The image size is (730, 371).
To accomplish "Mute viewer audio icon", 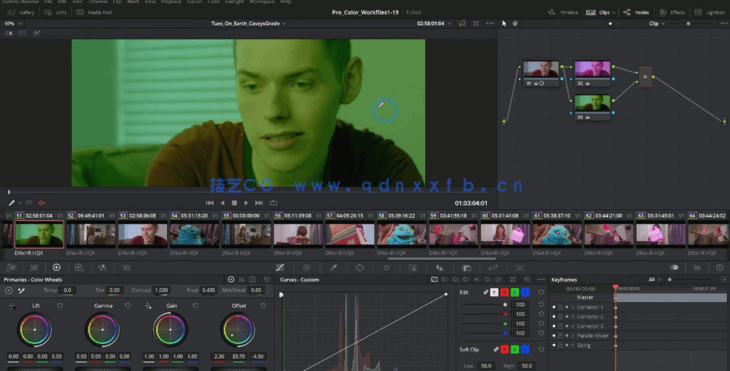I will tap(41, 203).
